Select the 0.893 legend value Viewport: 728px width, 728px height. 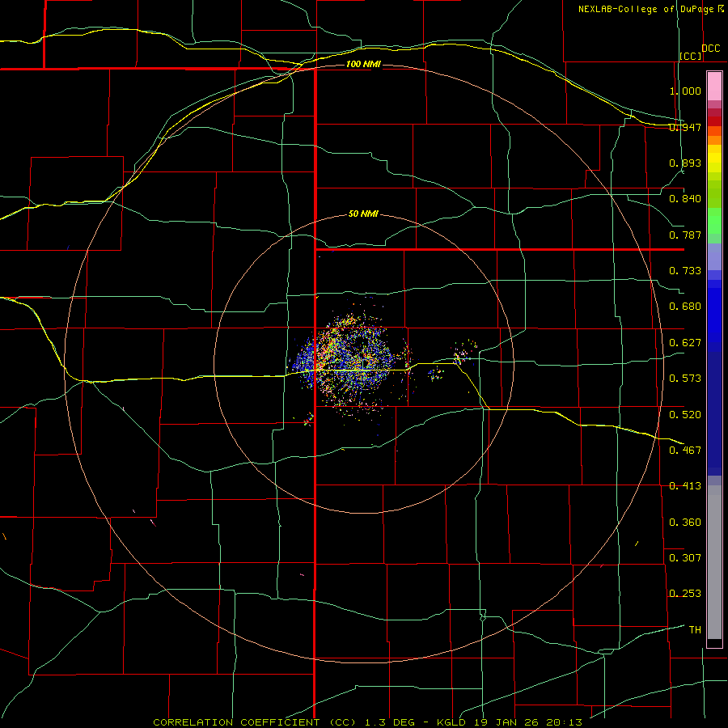(x=685, y=163)
